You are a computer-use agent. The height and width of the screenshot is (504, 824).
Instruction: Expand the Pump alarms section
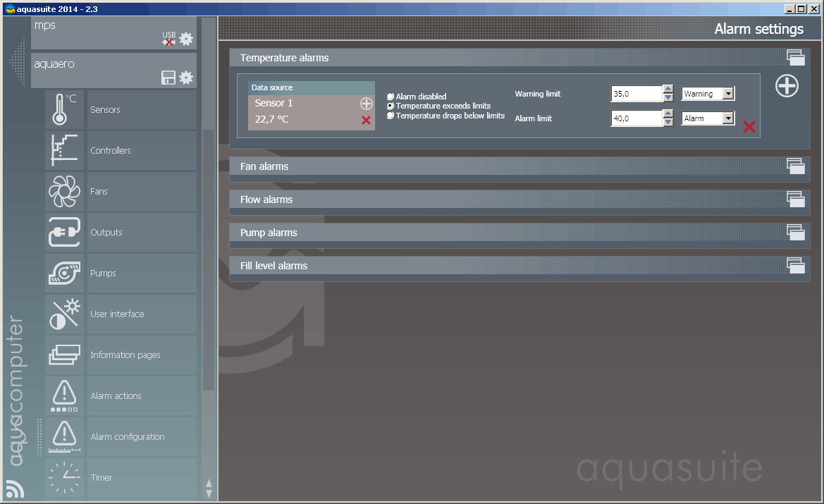pos(796,233)
